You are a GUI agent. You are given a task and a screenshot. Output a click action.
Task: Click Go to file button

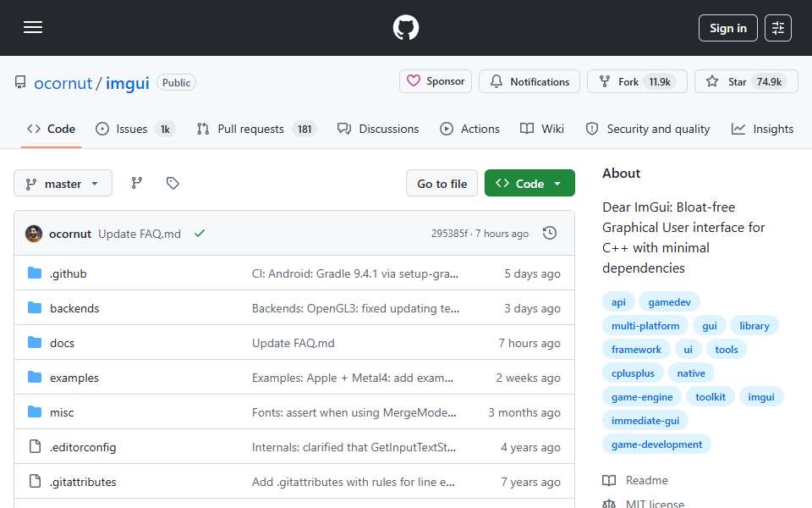(442, 184)
